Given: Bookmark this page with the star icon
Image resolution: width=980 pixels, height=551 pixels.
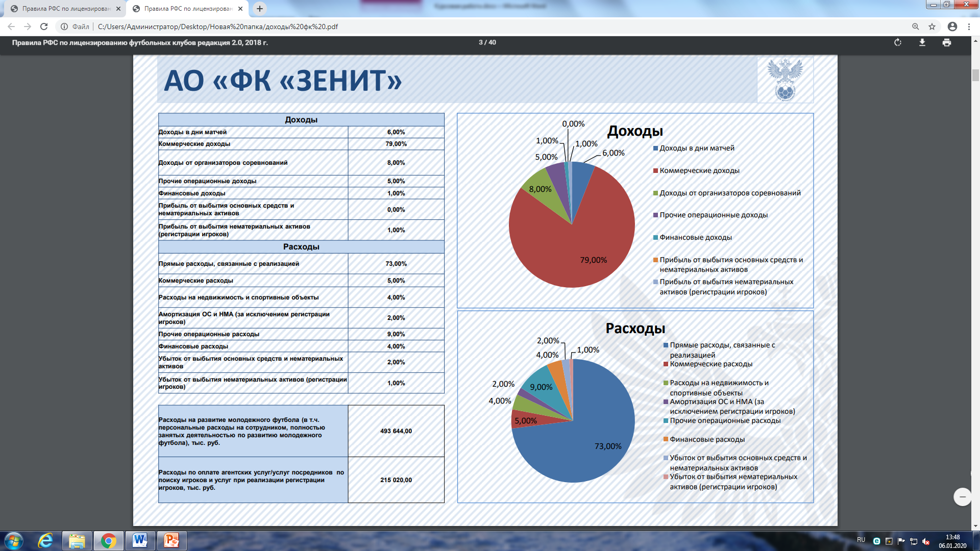Looking at the screenshot, I should tap(932, 27).
